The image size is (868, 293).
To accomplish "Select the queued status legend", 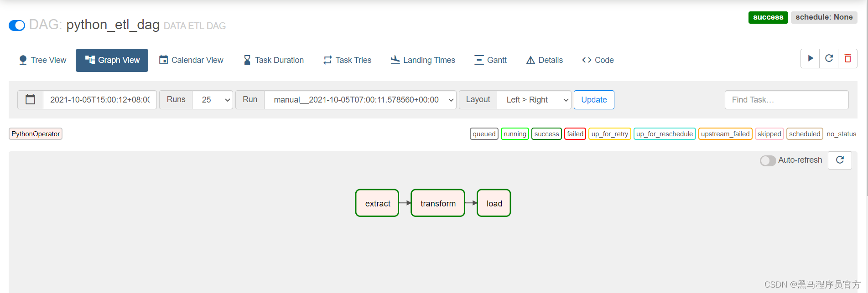I will pyautogui.click(x=484, y=134).
